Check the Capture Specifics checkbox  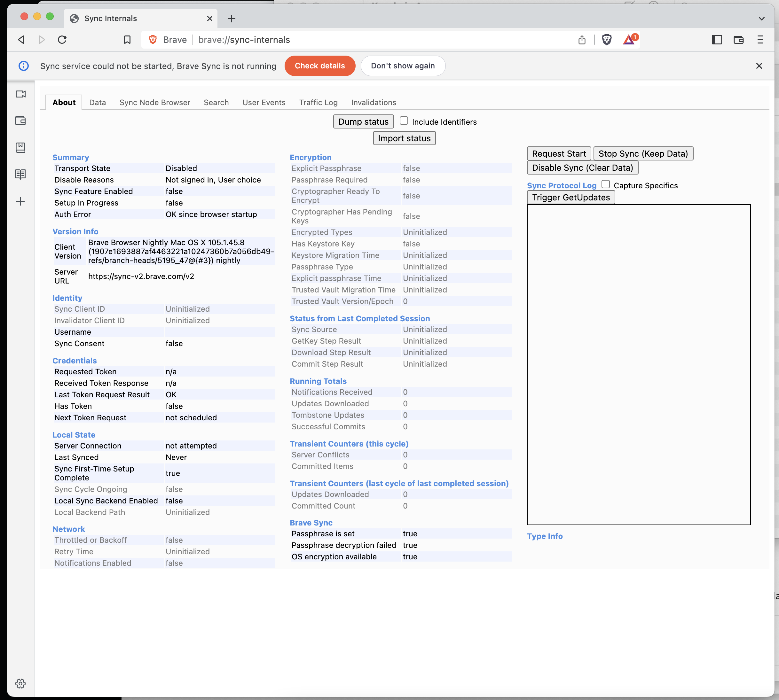(605, 184)
